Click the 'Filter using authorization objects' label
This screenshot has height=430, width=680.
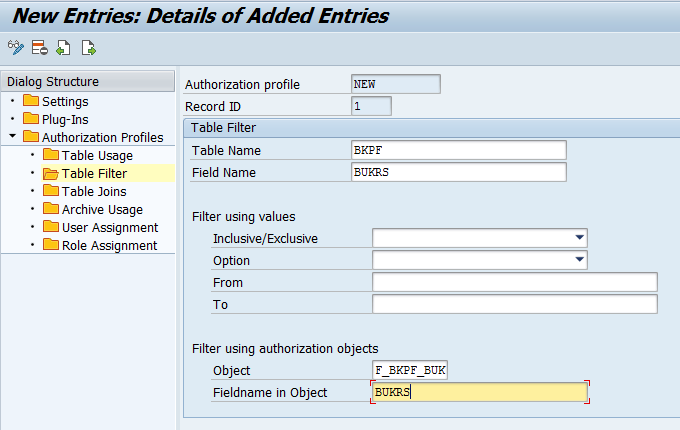[285, 349]
